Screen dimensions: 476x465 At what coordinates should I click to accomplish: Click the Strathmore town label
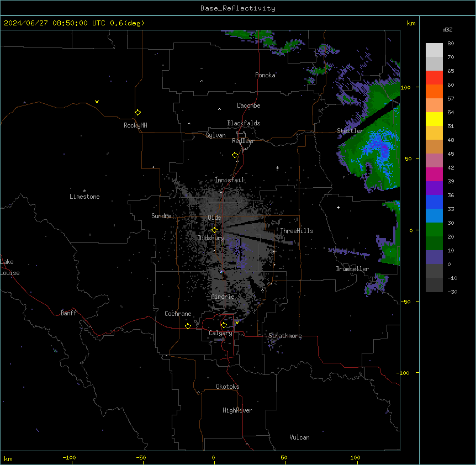click(x=285, y=336)
